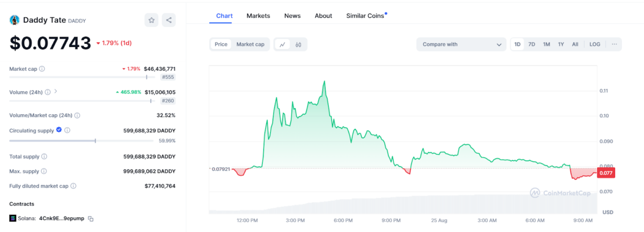Open Market cap info tooltip icon
The image size is (644, 232).
[42, 69]
